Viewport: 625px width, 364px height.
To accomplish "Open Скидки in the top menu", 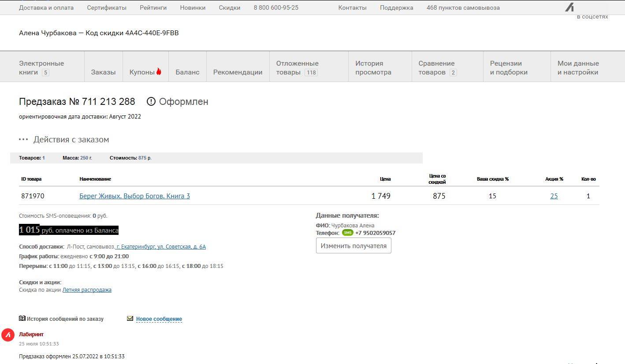I will click(x=230, y=7).
